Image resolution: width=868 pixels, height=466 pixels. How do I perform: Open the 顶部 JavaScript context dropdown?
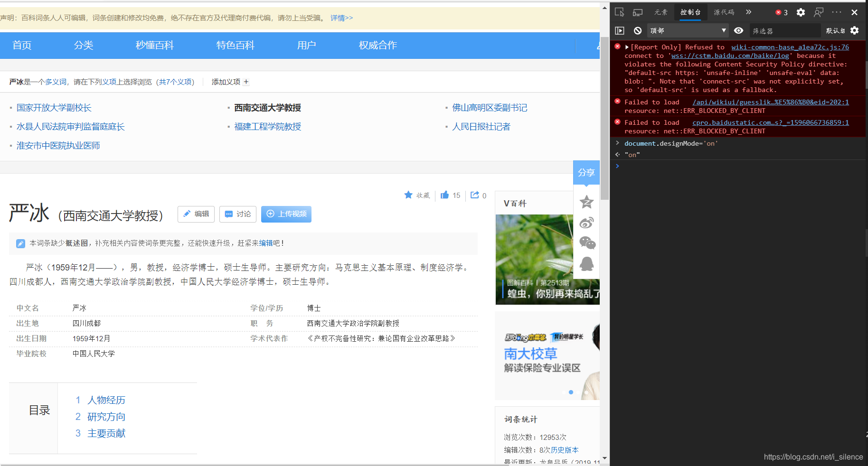pos(688,30)
